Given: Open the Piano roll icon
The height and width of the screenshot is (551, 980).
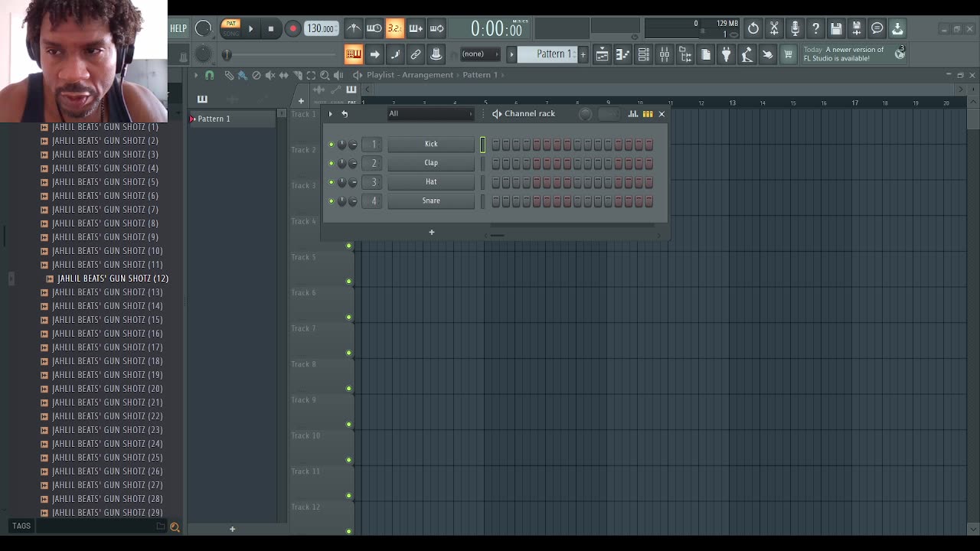Looking at the screenshot, I should click(x=622, y=54).
